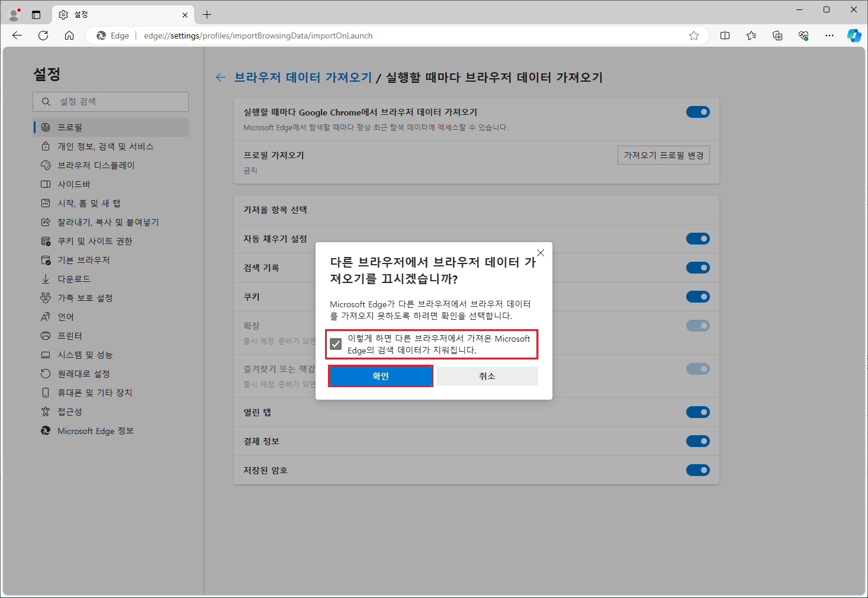Open 다운로드 settings
The height and width of the screenshot is (598, 868).
(111, 279)
